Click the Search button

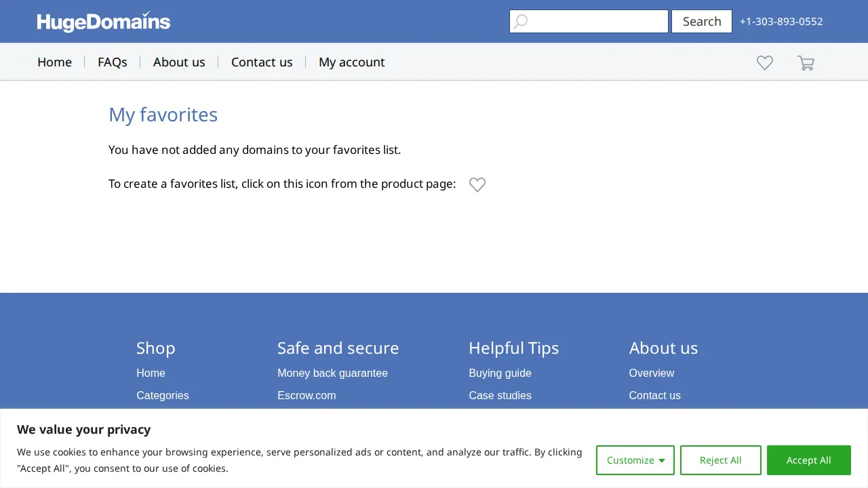[702, 21]
